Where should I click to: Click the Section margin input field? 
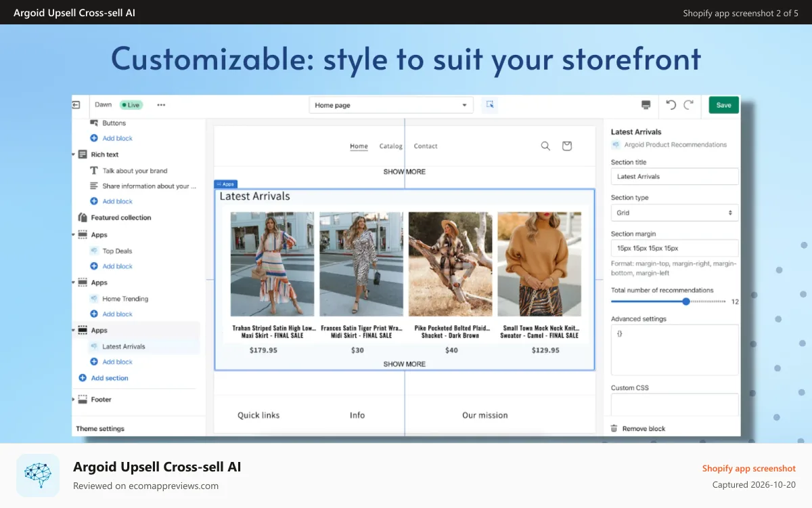pos(675,248)
